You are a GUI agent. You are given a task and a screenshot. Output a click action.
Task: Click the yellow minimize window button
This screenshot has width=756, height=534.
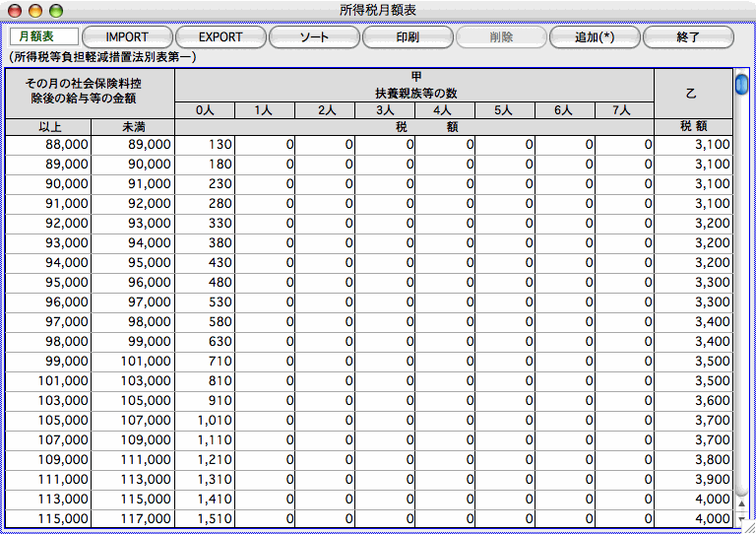point(35,10)
